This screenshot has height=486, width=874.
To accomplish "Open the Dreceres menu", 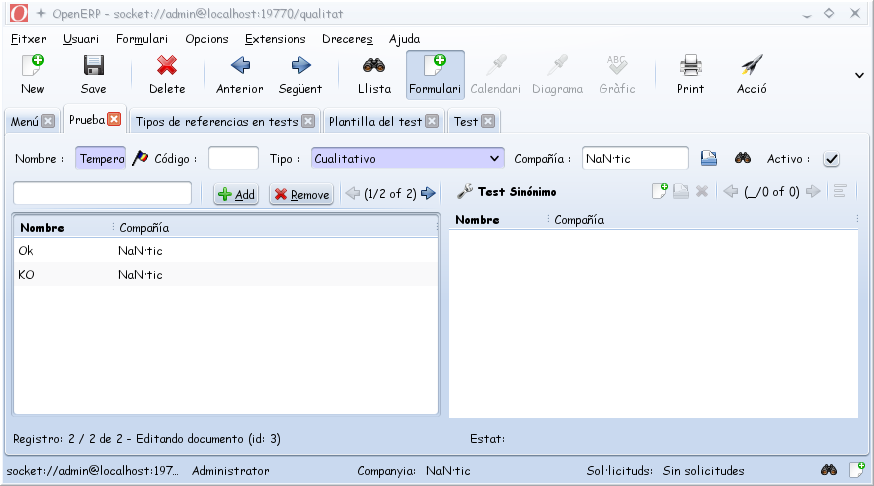I will coord(347,39).
